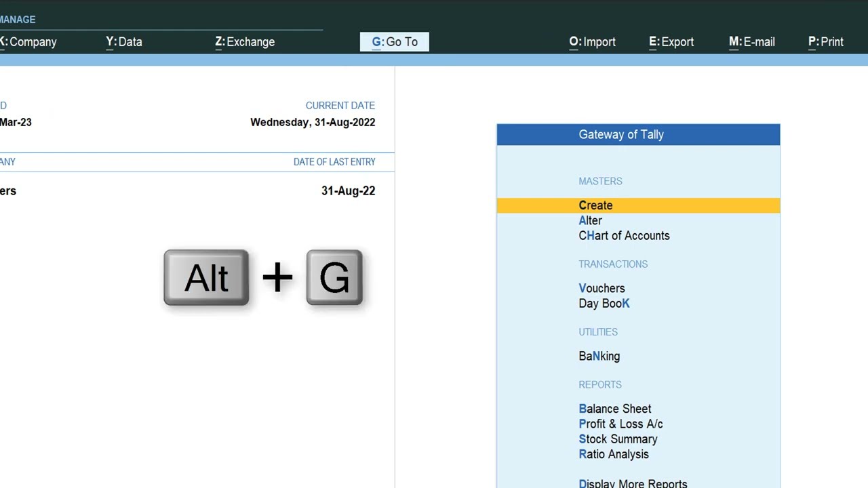Open the Export menu
The width and height of the screenshot is (868, 488).
(x=671, y=42)
